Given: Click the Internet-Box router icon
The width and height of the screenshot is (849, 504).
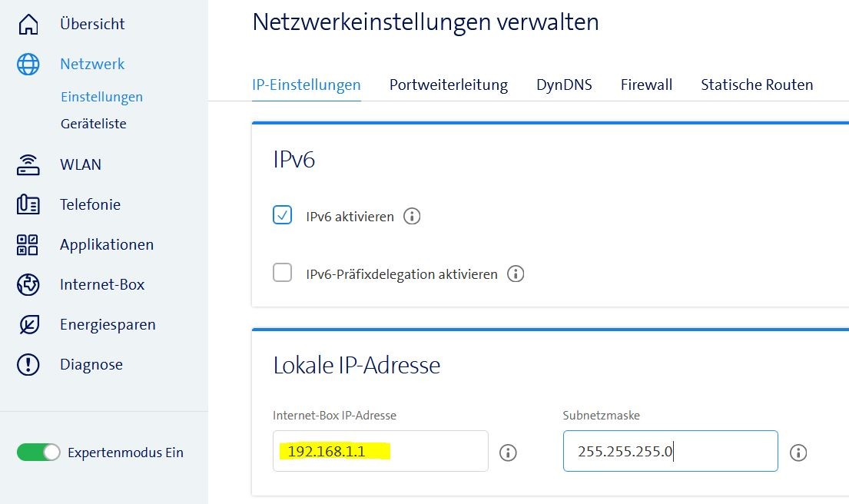Looking at the screenshot, I should (28, 284).
